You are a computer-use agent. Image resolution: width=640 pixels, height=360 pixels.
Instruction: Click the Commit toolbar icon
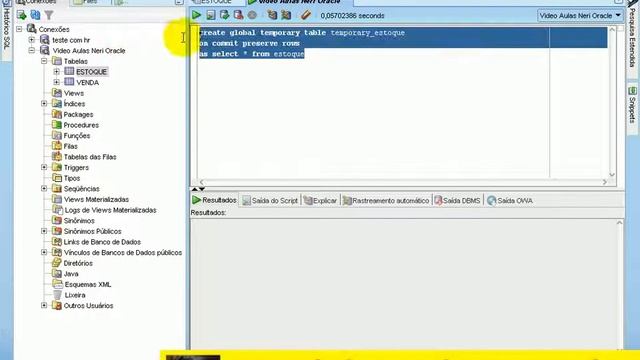pos(224,15)
